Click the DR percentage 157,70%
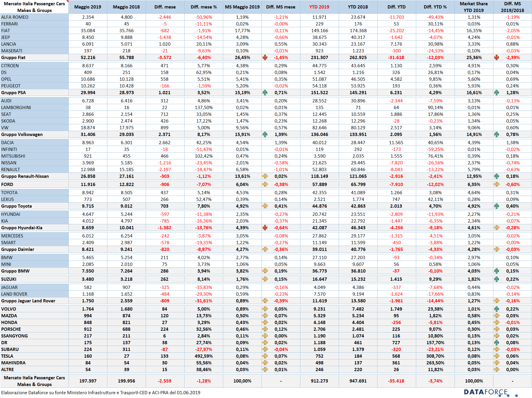 tap(435, 343)
